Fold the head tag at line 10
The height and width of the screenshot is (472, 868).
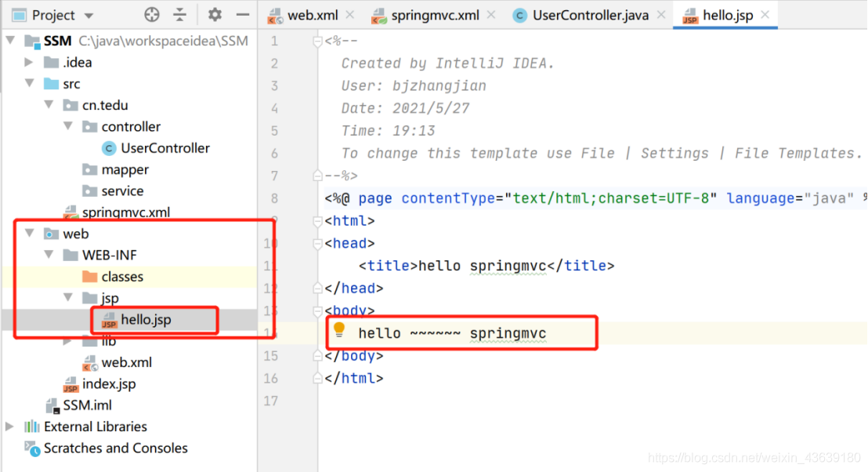coord(317,243)
